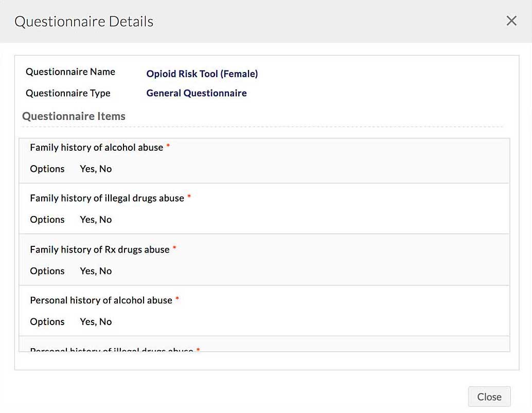Viewport: 532px width, 413px height.
Task: Click the "Questionnaire Details" dialog title
Action: click(84, 22)
